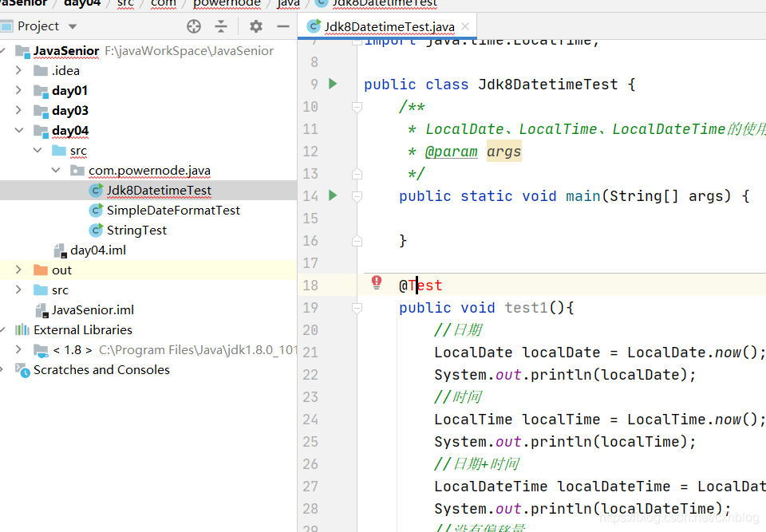
Task: Select the day03 module
Action: pyautogui.click(x=70, y=111)
